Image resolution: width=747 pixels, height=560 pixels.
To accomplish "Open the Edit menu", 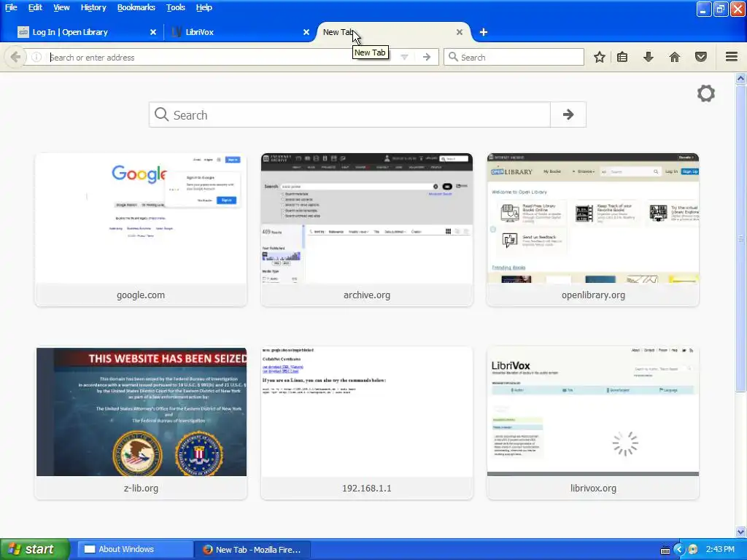I will tap(35, 7).
